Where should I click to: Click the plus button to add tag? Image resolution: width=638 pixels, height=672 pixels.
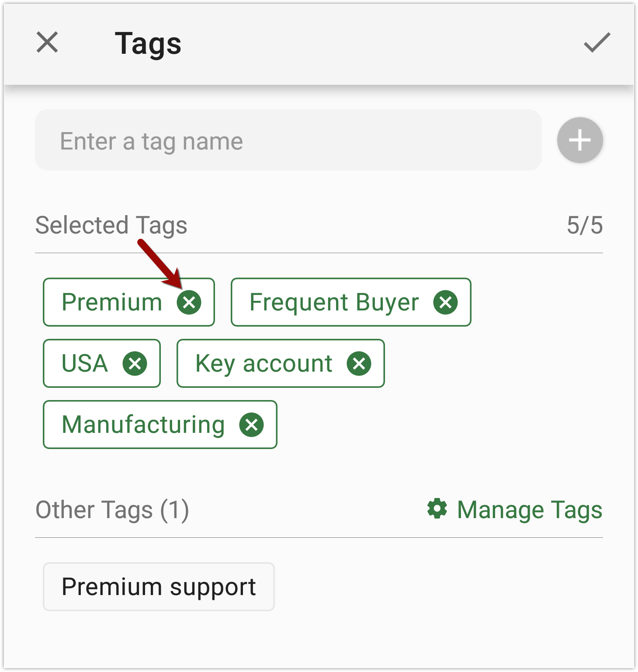pos(580,140)
